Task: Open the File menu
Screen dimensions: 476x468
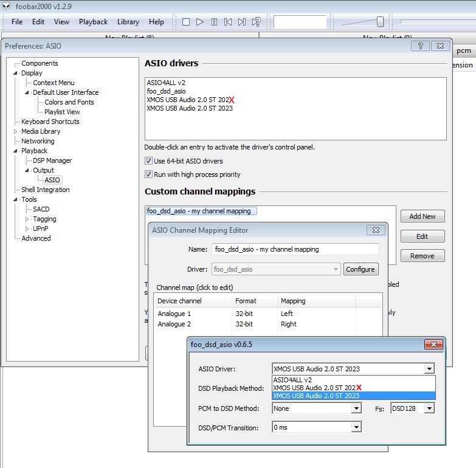Action: tap(17, 22)
